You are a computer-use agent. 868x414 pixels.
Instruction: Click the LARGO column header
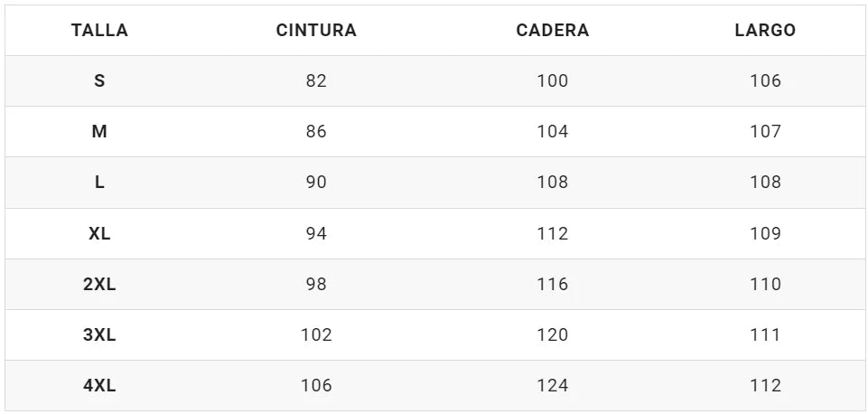[x=765, y=30]
